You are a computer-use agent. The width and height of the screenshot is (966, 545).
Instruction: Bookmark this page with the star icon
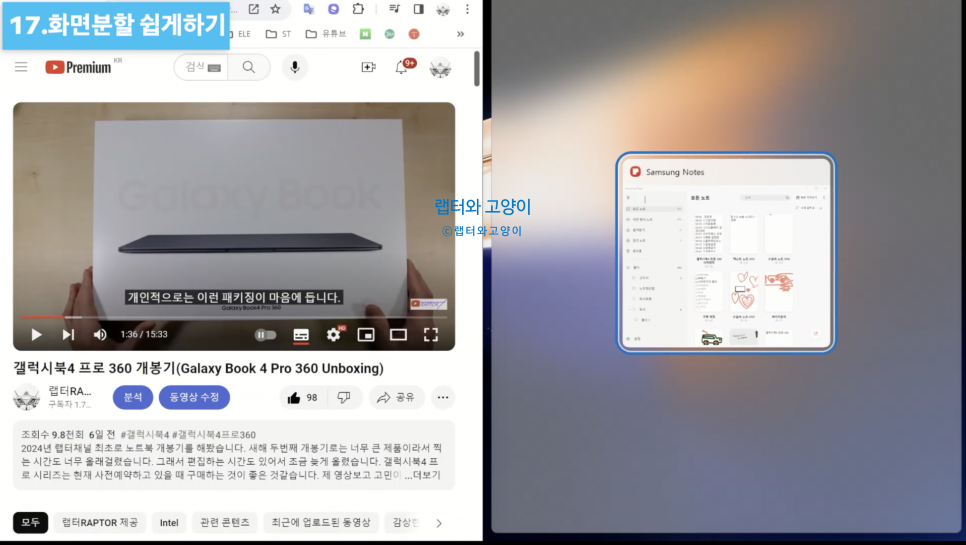pyautogui.click(x=275, y=9)
